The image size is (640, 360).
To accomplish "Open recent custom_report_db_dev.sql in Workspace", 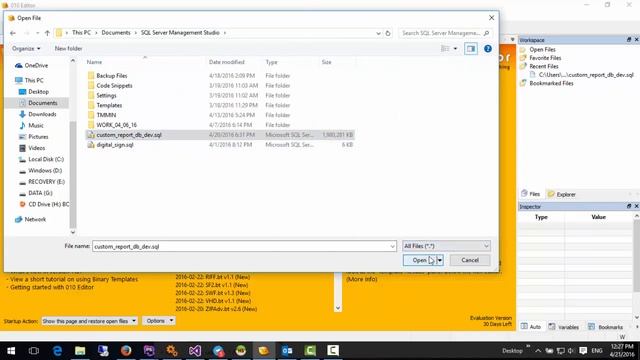I will pos(586,75).
